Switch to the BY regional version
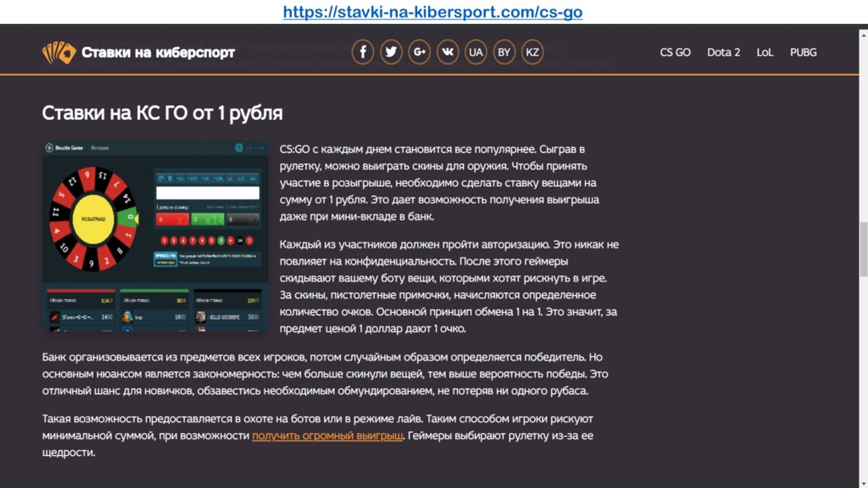This screenshot has height=488, width=868. [x=504, y=52]
